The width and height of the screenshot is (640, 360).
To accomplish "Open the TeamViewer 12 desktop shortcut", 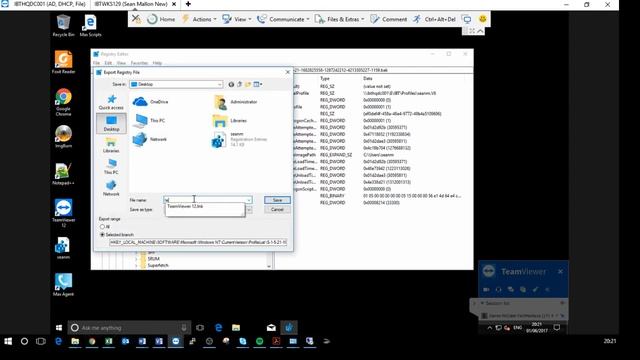I will tap(63, 213).
